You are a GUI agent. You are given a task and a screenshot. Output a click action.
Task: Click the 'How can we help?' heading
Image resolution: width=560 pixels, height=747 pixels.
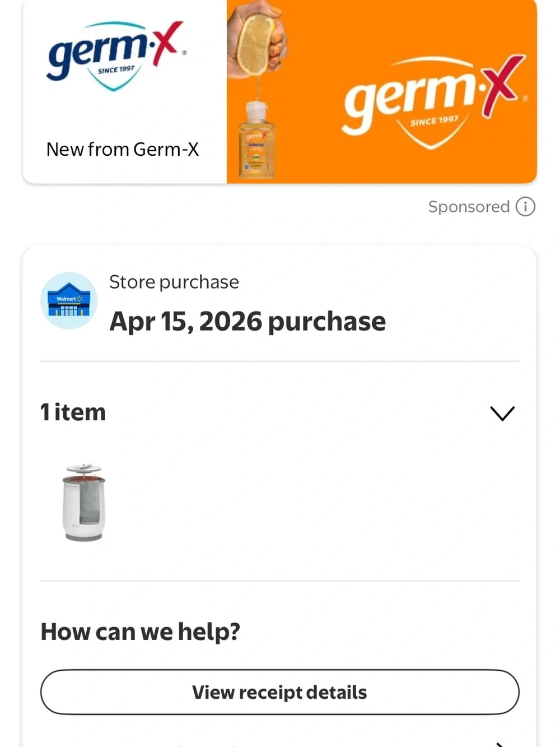pyautogui.click(x=140, y=632)
